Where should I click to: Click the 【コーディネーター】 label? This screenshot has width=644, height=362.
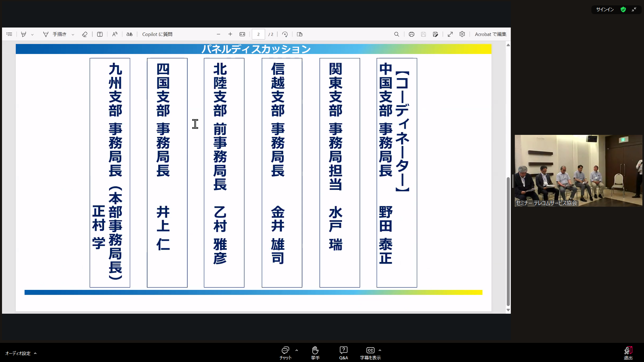(402, 131)
